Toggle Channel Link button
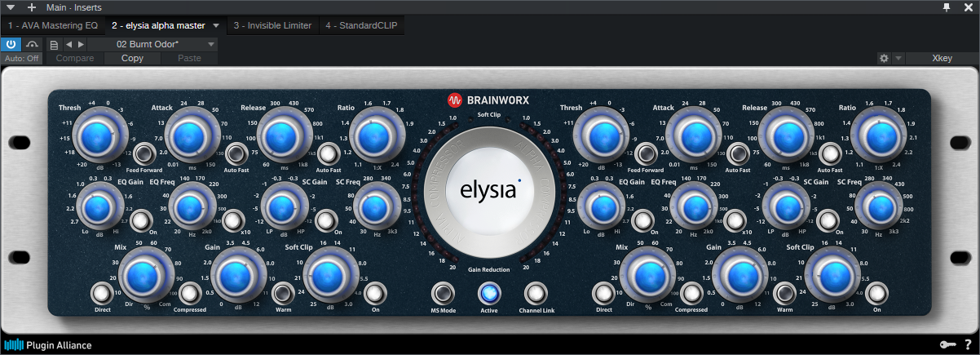 [x=535, y=293]
